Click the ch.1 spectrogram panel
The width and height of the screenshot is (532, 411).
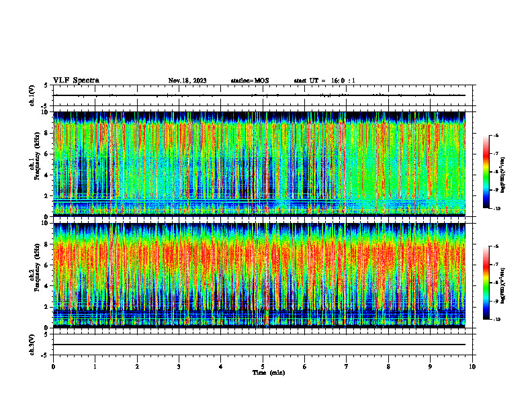[259, 164]
